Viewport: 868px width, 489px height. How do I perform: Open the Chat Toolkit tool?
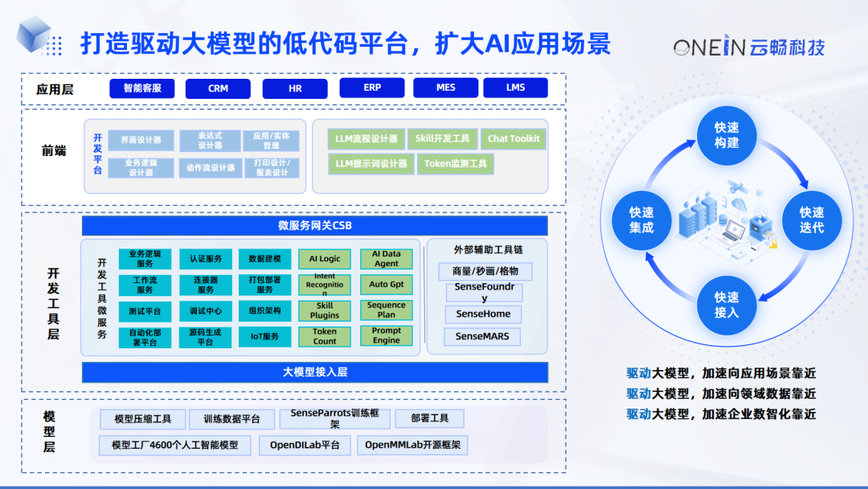(514, 138)
